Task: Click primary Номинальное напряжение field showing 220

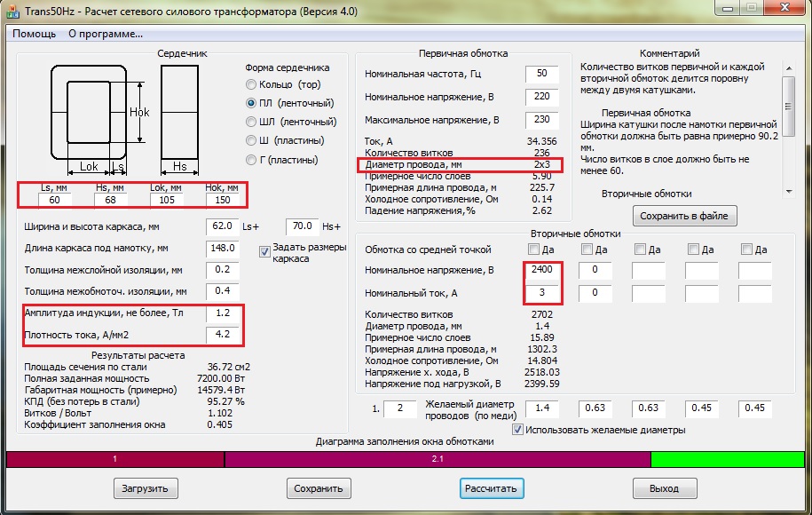Action: [541, 97]
